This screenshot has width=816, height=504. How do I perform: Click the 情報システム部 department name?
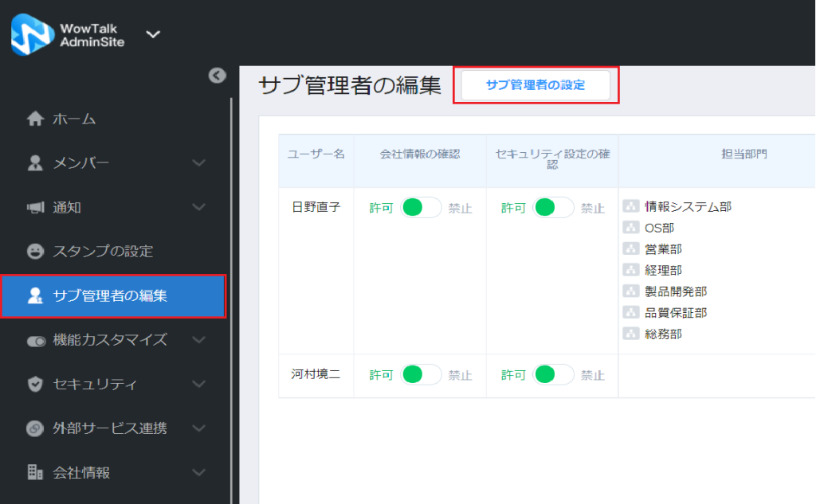[x=688, y=206]
